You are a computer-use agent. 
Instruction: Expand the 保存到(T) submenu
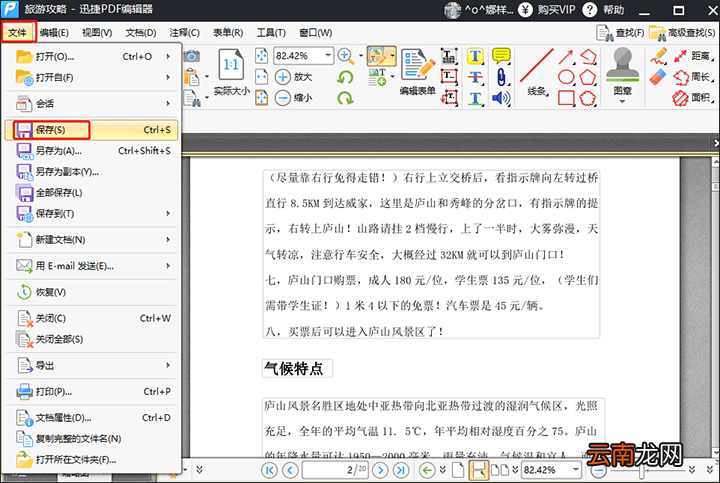coord(92,213)
